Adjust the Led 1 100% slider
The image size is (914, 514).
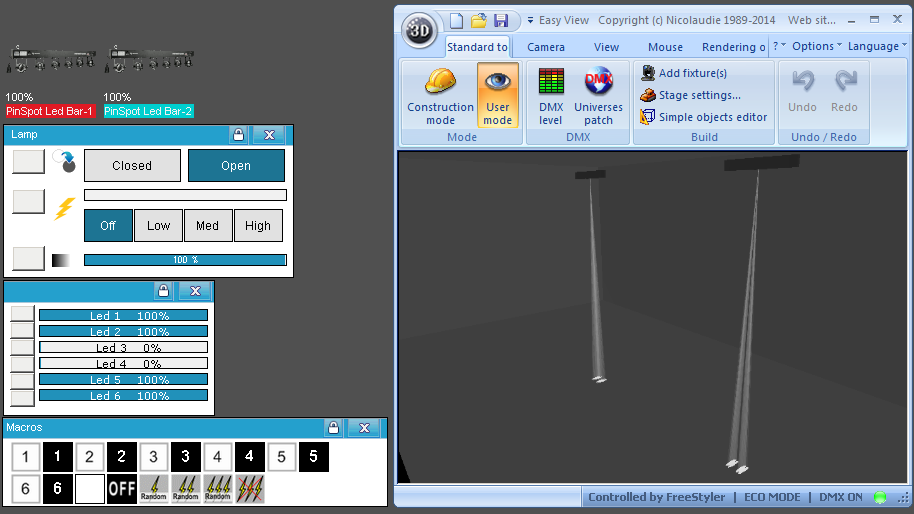click(124, 315)
